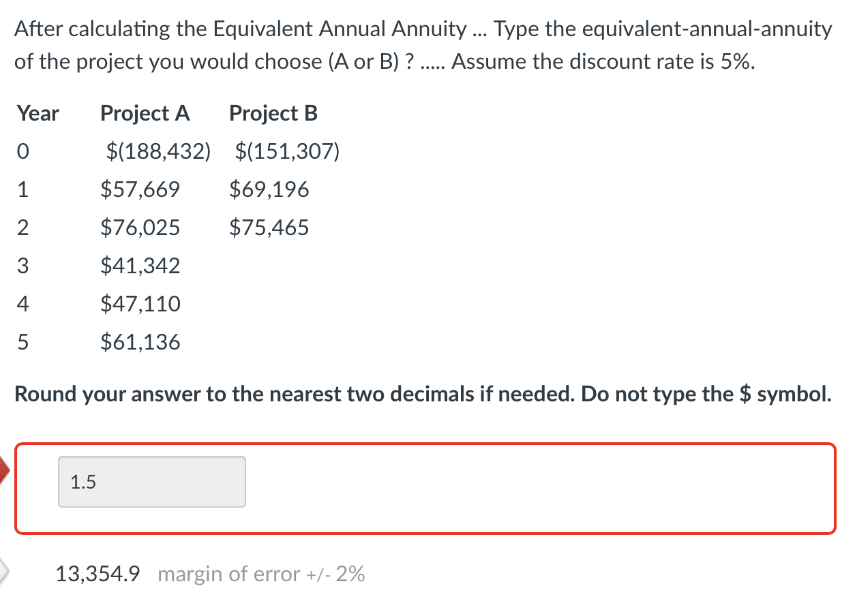Click the question text mentioning 5% discount rate
The width and height of the screenshot is (855, 616).
(423, 44)
